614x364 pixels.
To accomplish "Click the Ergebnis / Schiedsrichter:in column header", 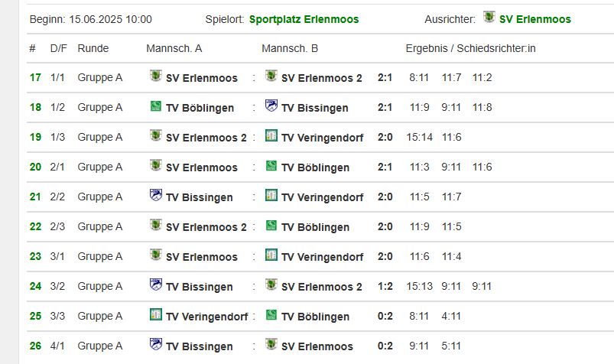I will click(470, 48).
